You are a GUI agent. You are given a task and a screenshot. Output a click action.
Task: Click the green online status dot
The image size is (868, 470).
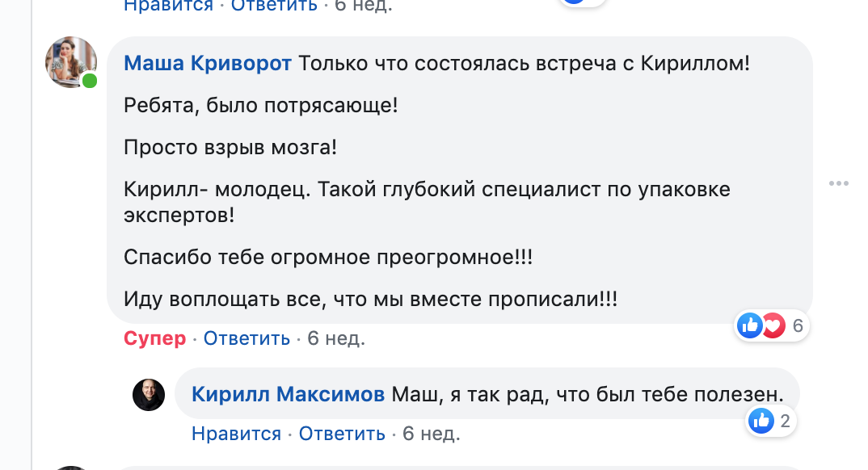click(x=89, y=81)
